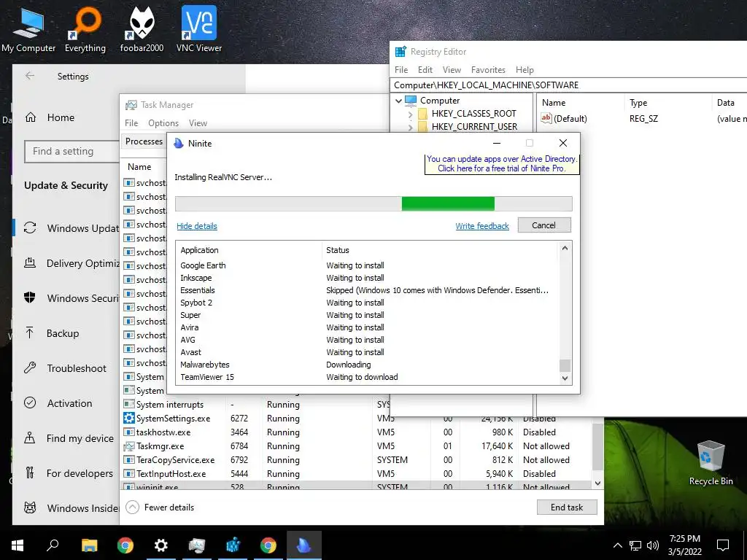Open the My Computer desktop icon
747x560 pixels.
click(28, 29)
